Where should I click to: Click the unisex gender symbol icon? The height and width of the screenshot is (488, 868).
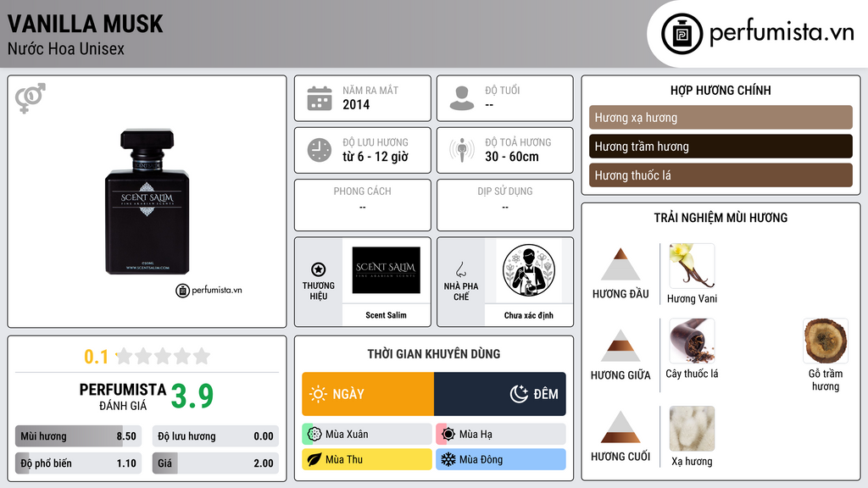click(x=31, y=98)
